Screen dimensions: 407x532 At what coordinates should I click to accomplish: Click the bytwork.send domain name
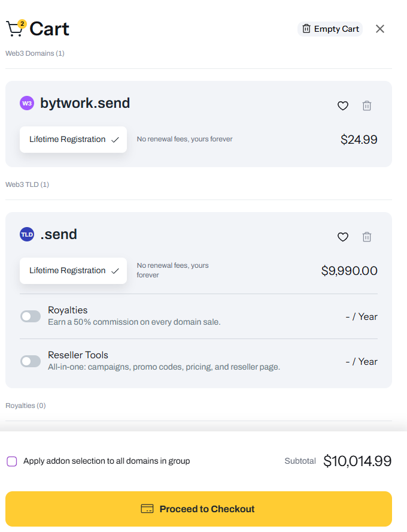[x=85, y=103]
